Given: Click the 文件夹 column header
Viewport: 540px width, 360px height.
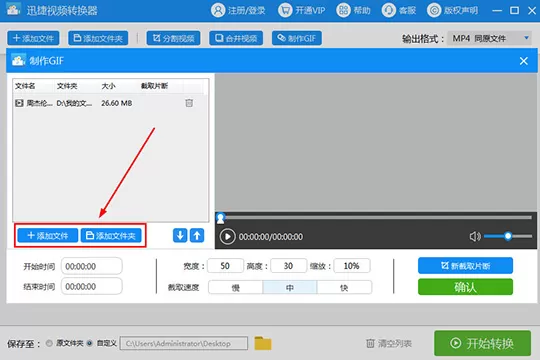Looking at the screenshot, I should pyautogui.click(x=67, y=86).
